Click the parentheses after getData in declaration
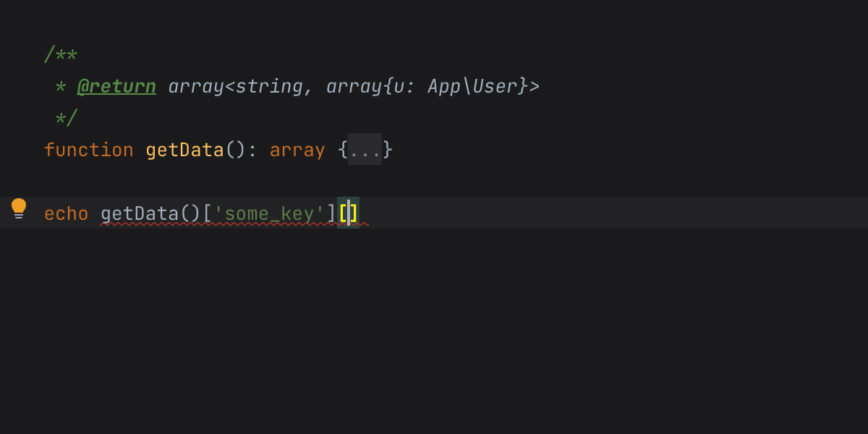This screenshot has width=868, height=434. [236, 150]
